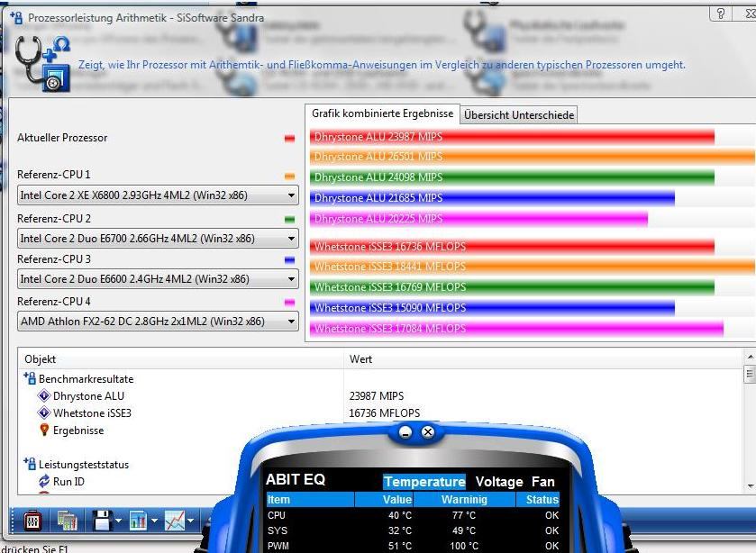Click the magenta Whetstone iSSE3 17084 MFLOPS bar
756x553 pixels.
pos(517,329)
